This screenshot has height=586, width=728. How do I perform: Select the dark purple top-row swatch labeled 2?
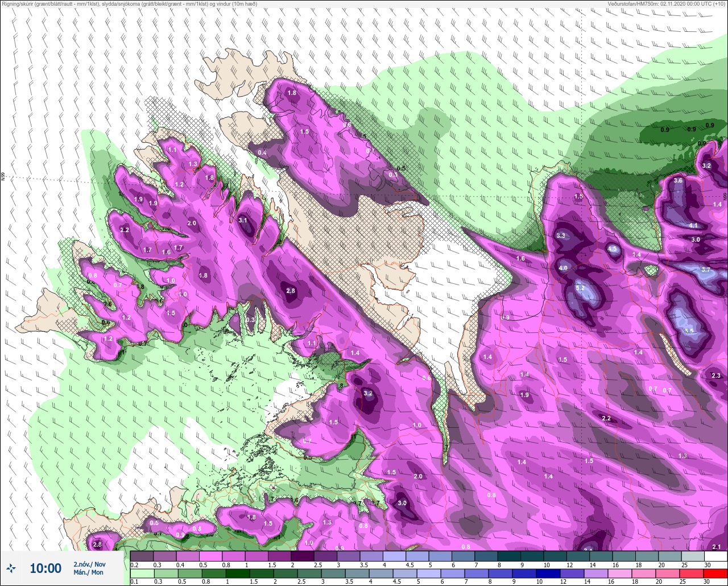pos(303,556)
